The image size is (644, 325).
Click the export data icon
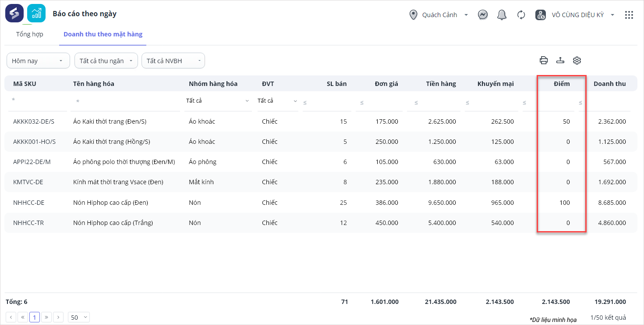coord(560,61)
